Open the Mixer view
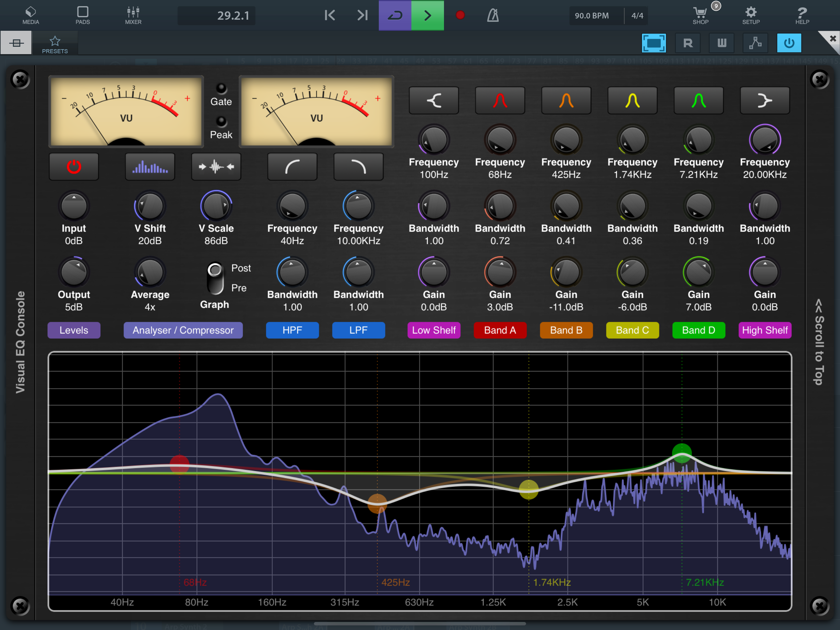The image size is (840, 630). 133,15
